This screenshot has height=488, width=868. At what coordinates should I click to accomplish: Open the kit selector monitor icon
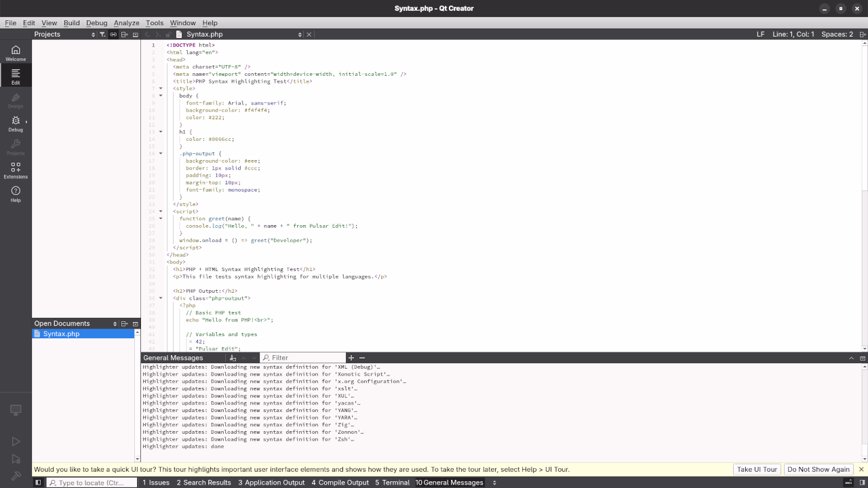pos(16,410)
